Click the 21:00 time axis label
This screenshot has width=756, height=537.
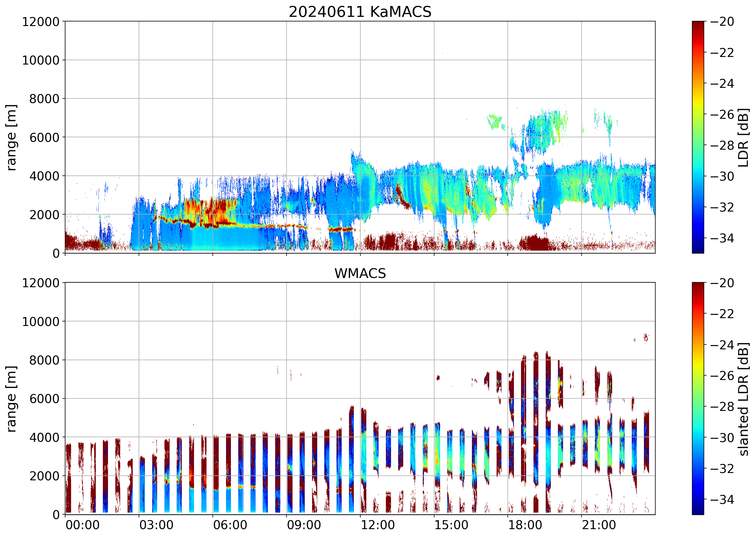click(x=599, y=525)
